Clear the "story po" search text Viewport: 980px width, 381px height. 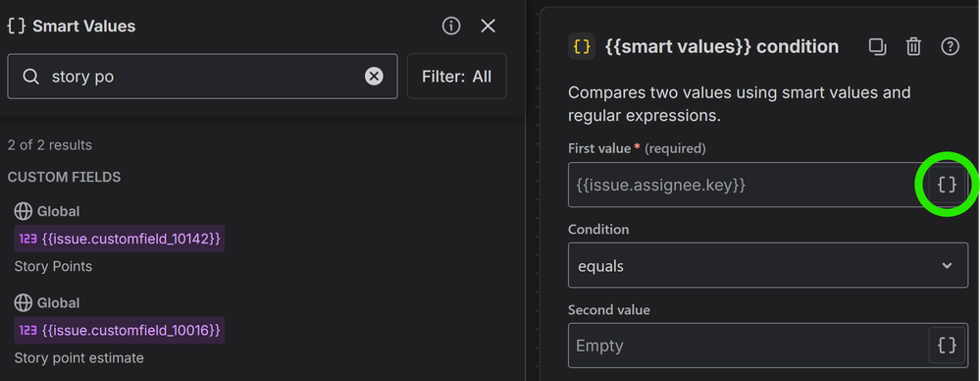coord(374,77)
